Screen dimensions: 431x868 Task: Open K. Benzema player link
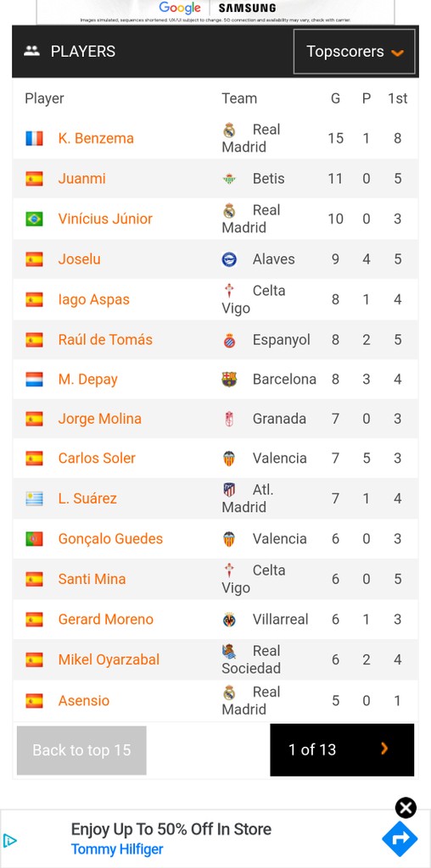click(x=96, y=138)
